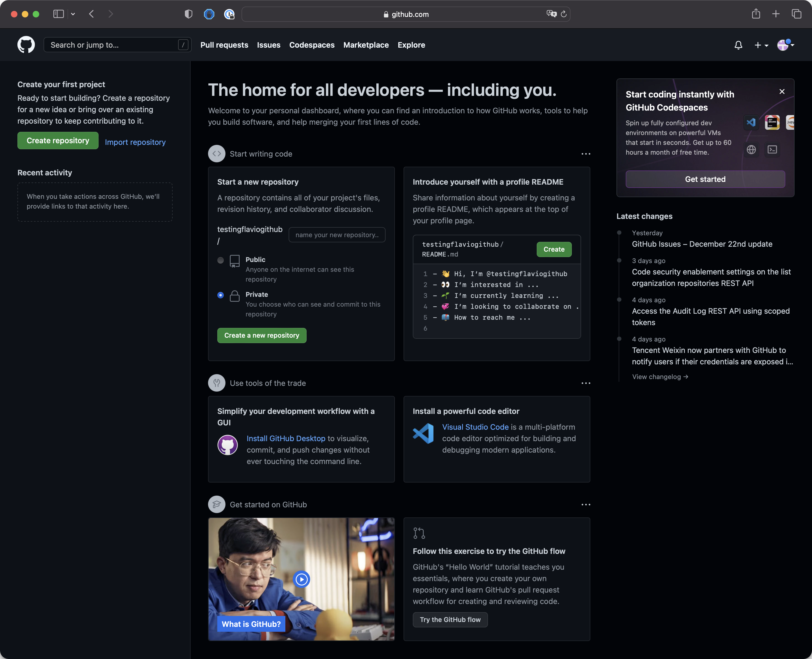Image resolution: width=812 pixels, height=659 pixels.
Task: Toggle the Safari sidebar icon
Action: click(59, 14)
